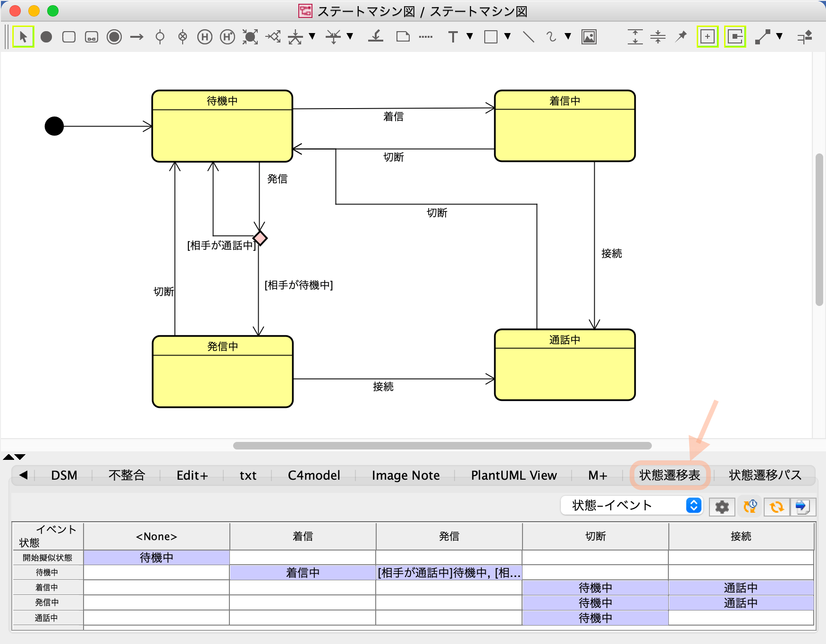Select the text tool
Image resolution: width=826 pixels, height=644 pixels.
point(453,36)
